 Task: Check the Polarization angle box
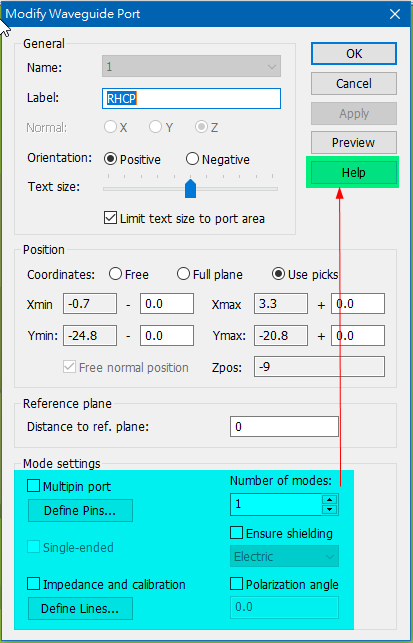pos(237,584)
